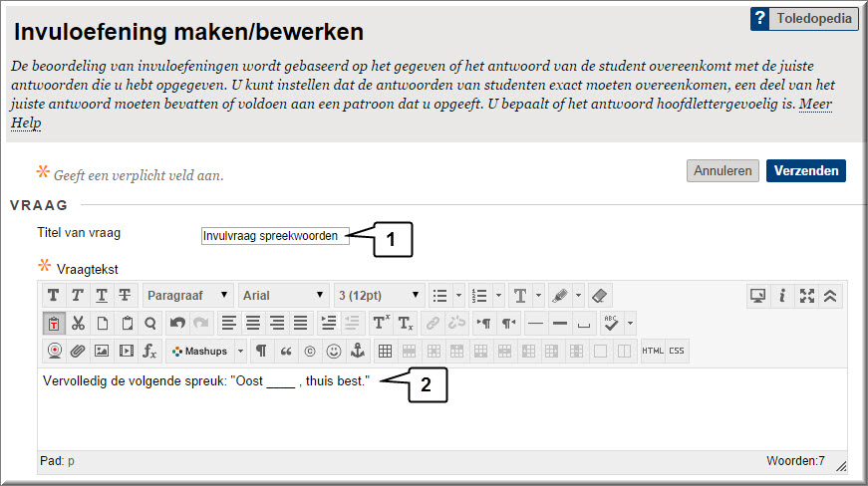Show editor help info icon

(782, 296)
